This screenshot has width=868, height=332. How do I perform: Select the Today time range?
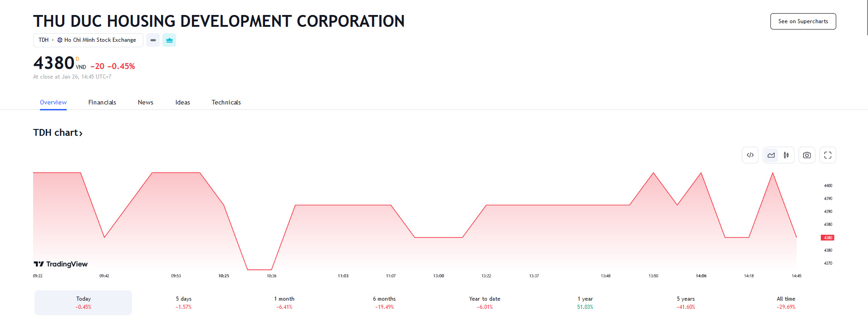[x=83, y=302]
